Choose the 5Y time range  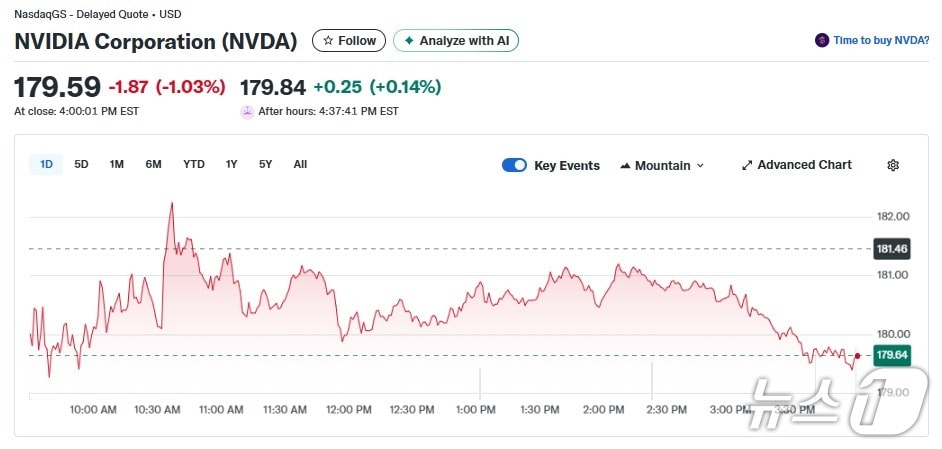click(265, 164)
